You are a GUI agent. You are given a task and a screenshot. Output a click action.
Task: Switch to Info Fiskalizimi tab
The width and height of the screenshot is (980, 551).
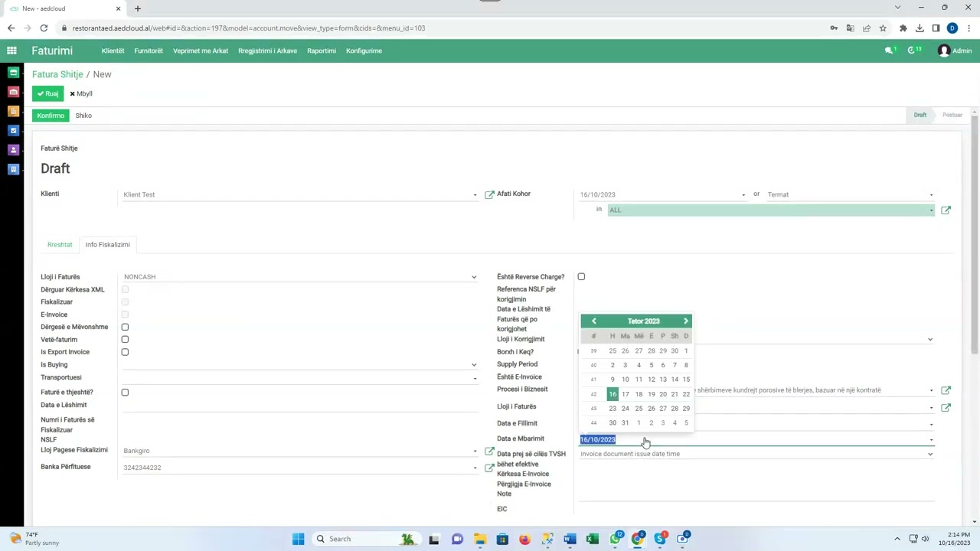point(107,245)
